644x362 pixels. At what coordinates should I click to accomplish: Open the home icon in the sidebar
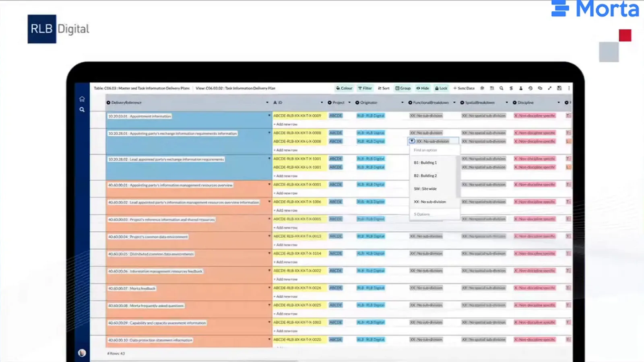tap(82, 99)
